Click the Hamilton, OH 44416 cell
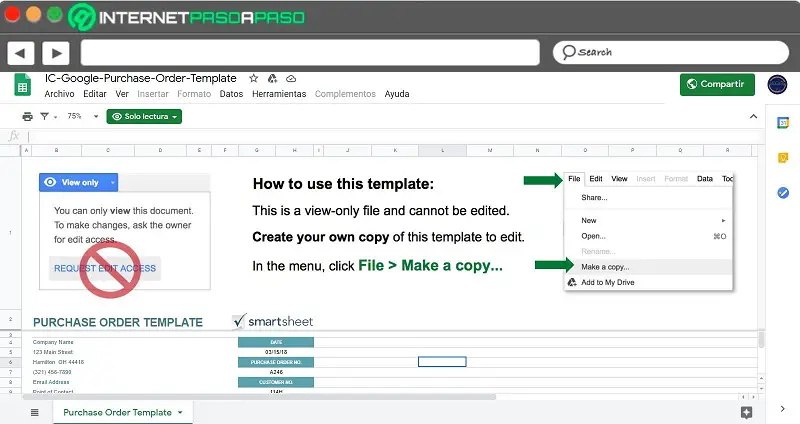The image size is (800, 424). pyautogui.click(x=58, y=362)
